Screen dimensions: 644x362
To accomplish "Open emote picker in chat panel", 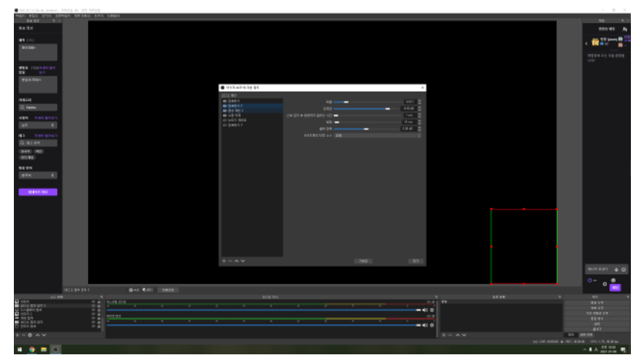I will click(x=623, y=270).
